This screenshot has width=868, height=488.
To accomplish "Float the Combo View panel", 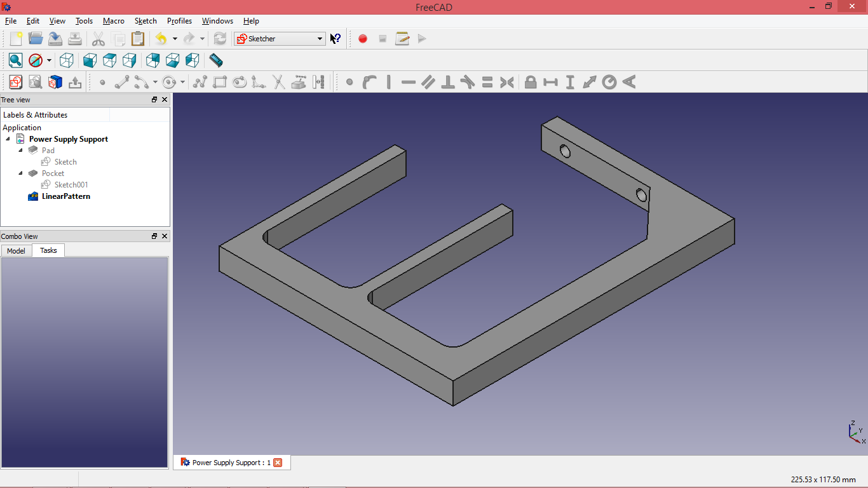I will point(154,236).
